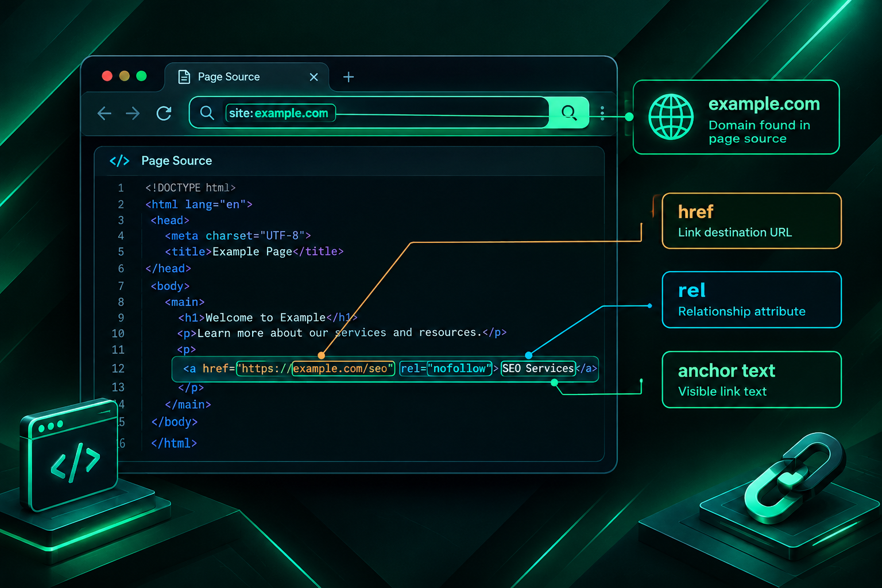Select the <html lang="en"> line

tap(199, 204)
